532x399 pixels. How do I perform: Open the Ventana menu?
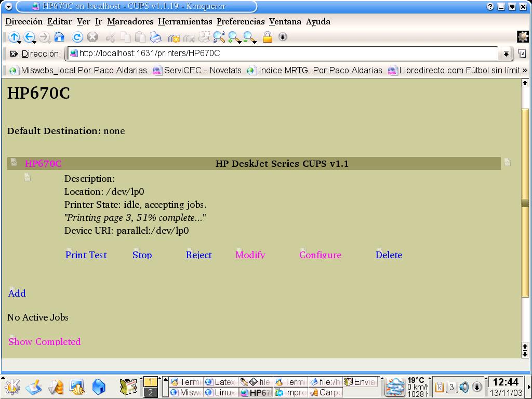pyautogui.click(x=285, y=22)
